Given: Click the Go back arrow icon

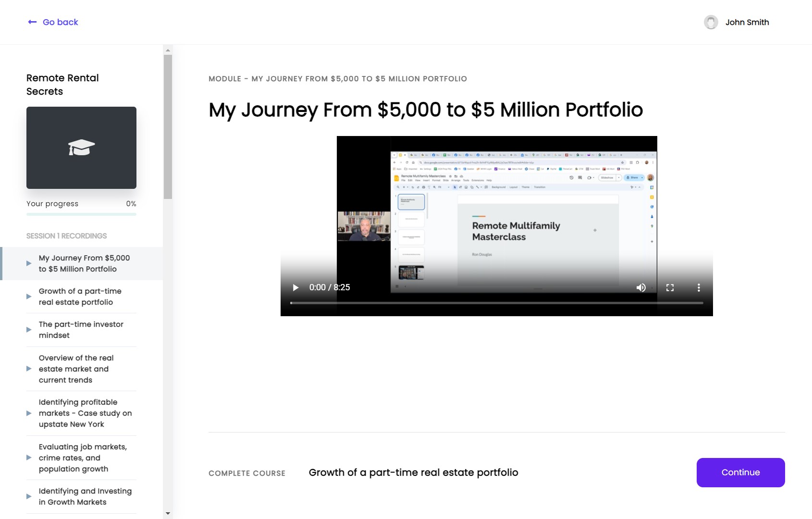Looking at the screenshot, I should tap(32, 22).
